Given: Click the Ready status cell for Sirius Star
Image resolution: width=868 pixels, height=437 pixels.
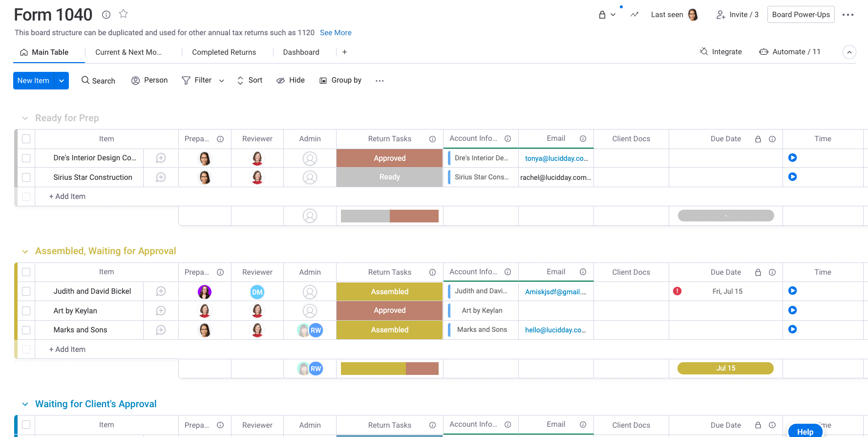Looking at the screenshot, I should (x=389, y=177).
